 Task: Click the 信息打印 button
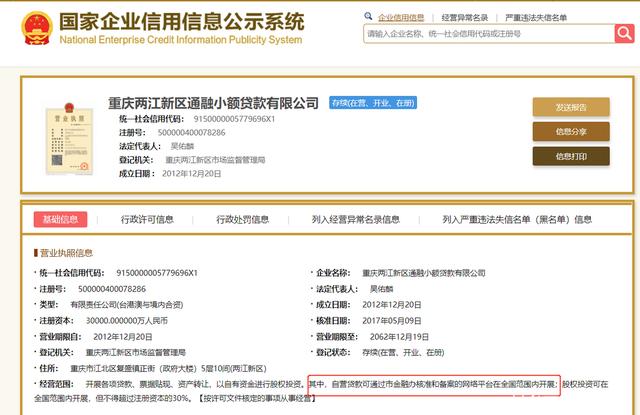(x=571, y=156)
